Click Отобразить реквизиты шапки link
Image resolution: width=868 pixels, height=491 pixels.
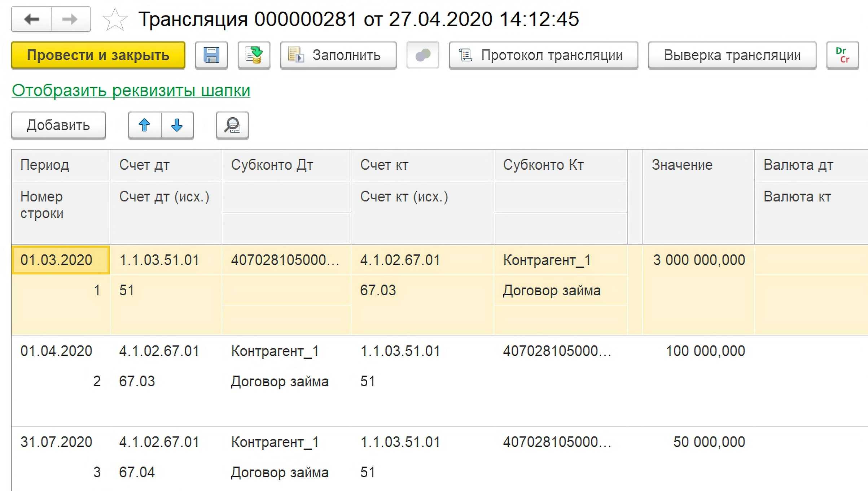(x=131, y=90)
